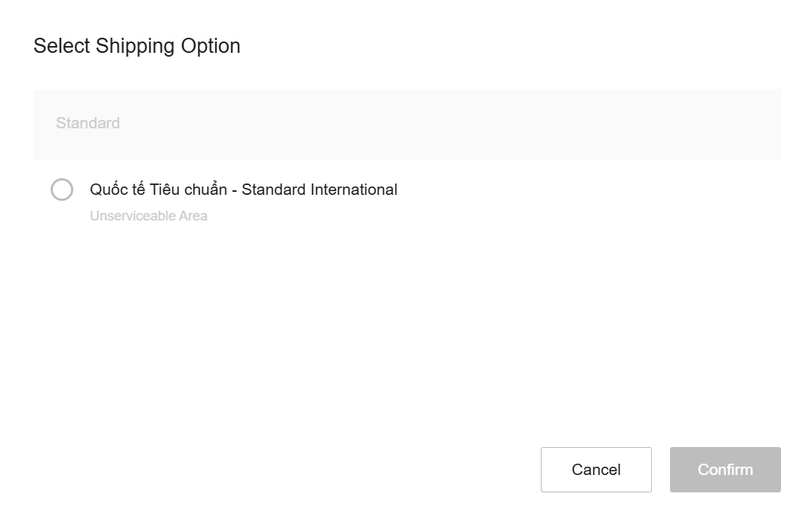Toggle the circle beside Standard International
This screenshot has width=812, height=512.
click(62, 190)
